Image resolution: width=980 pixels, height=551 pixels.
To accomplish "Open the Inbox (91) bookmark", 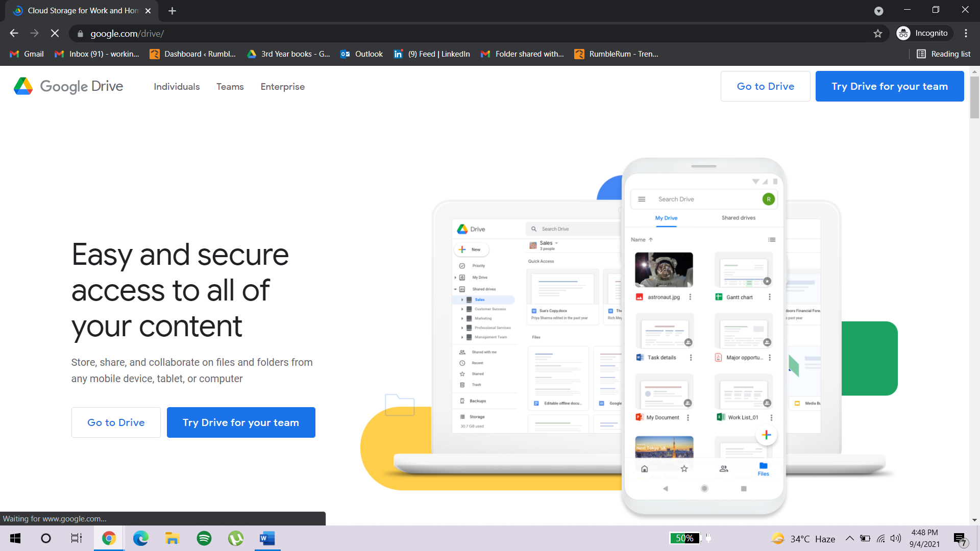I will [97, 54].
